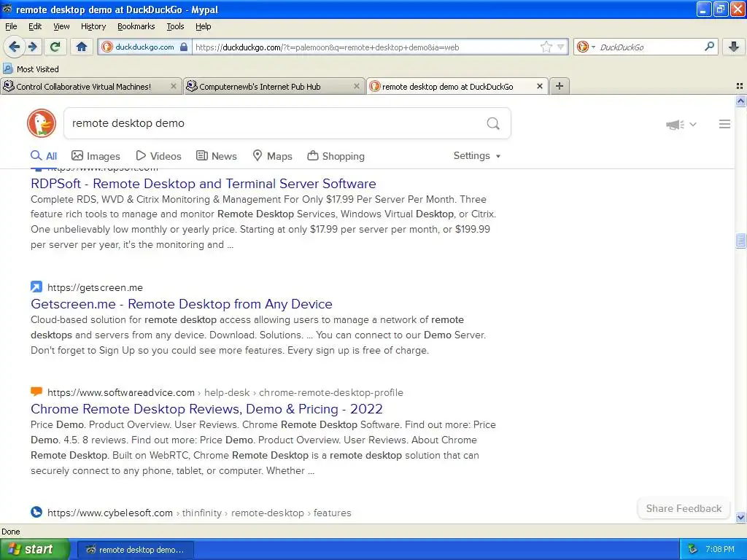This screenshot has height=560, width=747.
Task: Switch to Maps results
Action: point(272,156)
